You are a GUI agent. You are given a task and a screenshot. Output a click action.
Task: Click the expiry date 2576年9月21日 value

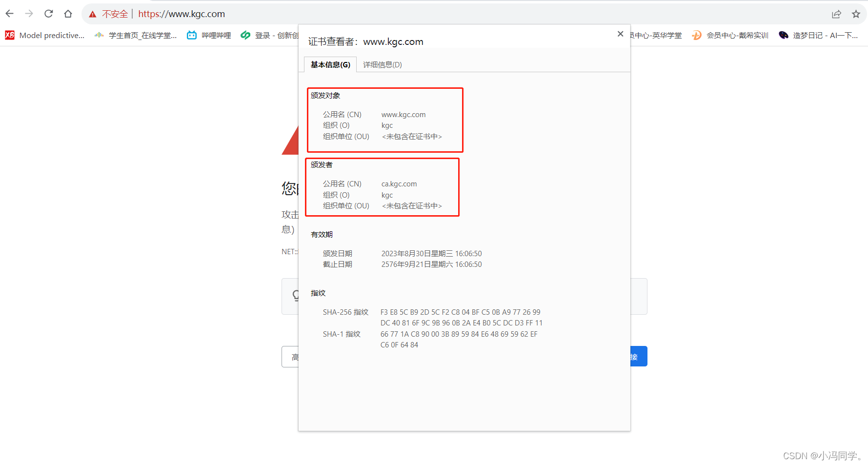click(x=431, y=264)
